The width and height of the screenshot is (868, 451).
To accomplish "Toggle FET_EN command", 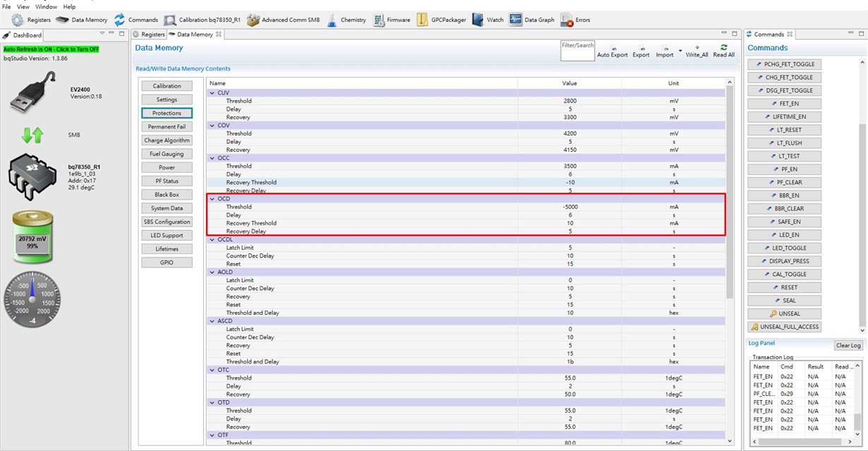I will point(785,103).
